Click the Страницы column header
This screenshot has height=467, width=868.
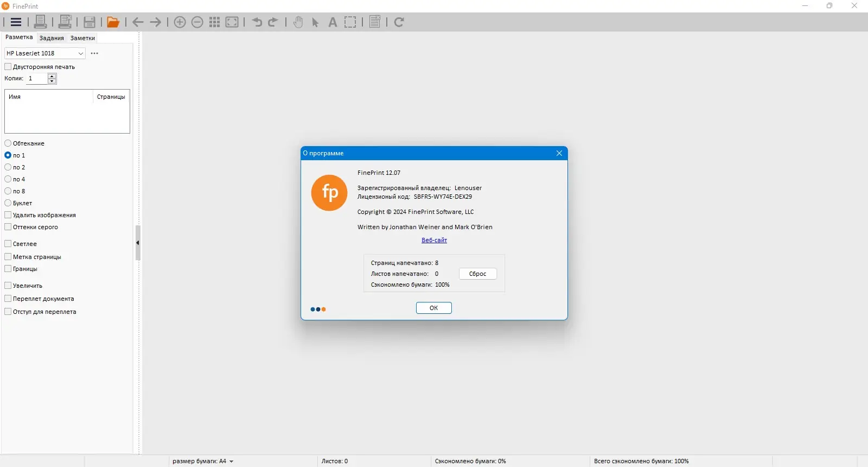pyautogui.click(x=111, y=97)
